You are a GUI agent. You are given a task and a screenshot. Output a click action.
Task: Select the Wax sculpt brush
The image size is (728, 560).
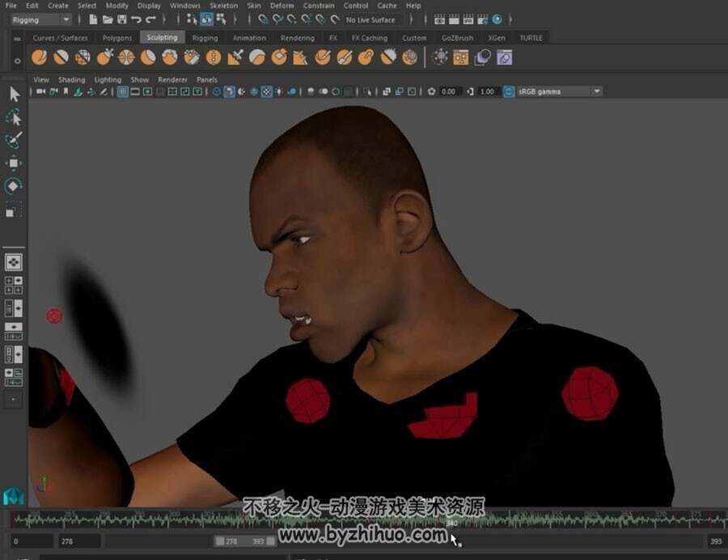(256, 57)
